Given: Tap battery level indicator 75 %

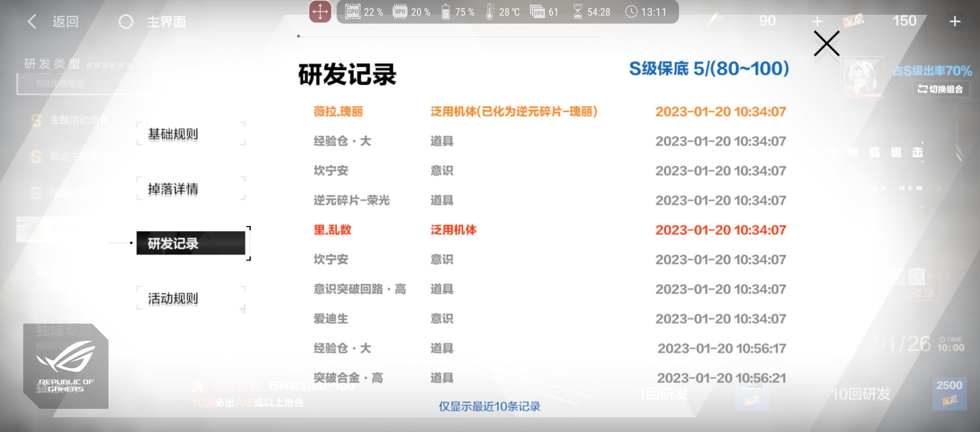Looking at the screenshot, I should pyautogui.click(x=458, y=12).
